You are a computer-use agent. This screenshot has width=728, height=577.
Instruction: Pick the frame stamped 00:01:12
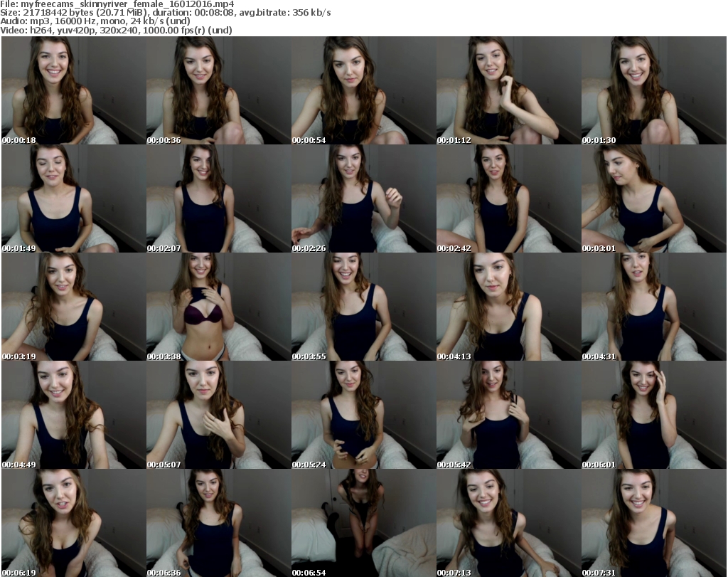coord(508,90)
